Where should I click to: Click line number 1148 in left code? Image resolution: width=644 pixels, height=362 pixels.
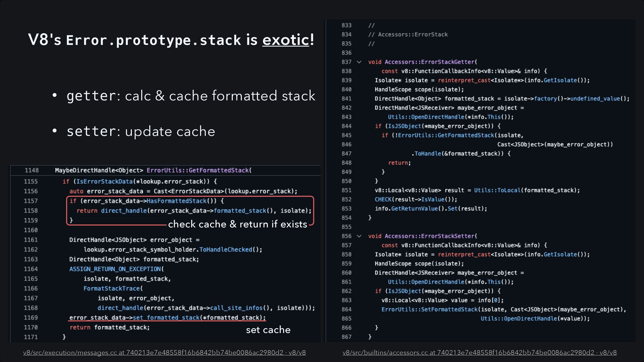[32, 170]
